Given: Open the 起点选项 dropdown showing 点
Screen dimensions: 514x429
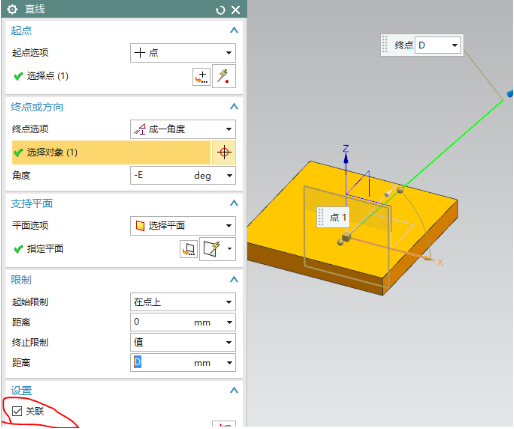Looking at the screenshot, I should 183,53.
